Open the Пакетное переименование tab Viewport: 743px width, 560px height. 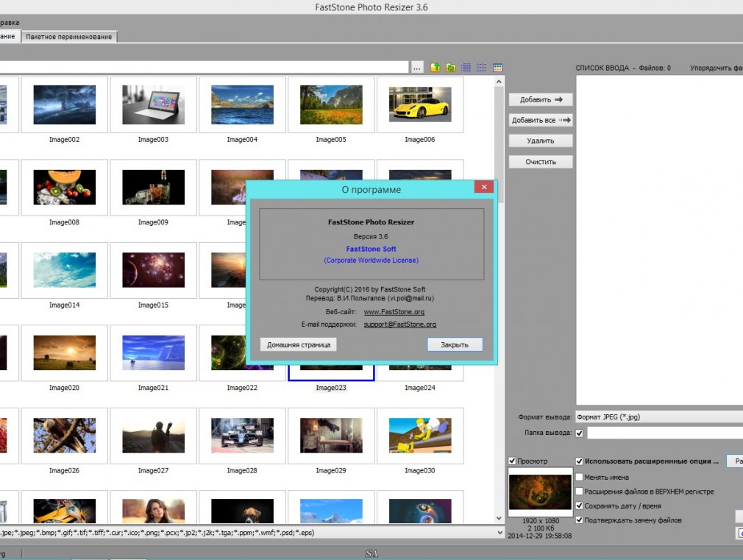pos(68,37)
